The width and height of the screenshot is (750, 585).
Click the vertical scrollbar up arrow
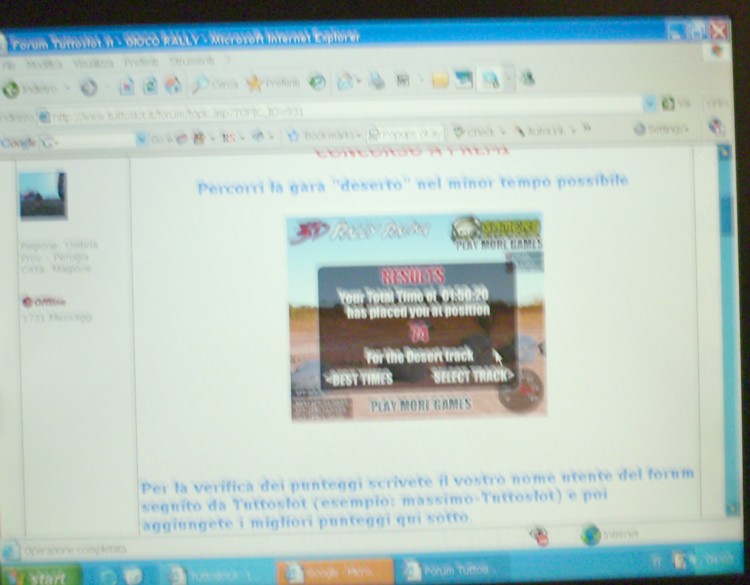[x=724, y=153]
